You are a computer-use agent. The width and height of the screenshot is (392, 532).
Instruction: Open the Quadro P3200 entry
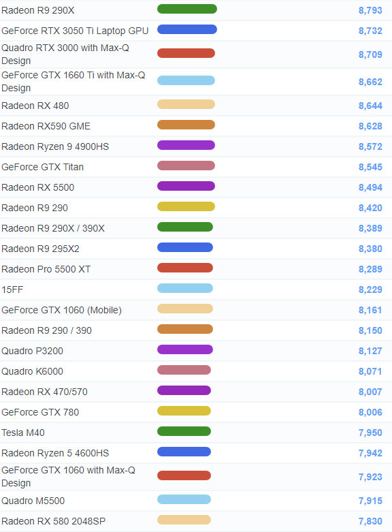pyautogui.click(x=32, y=351)
